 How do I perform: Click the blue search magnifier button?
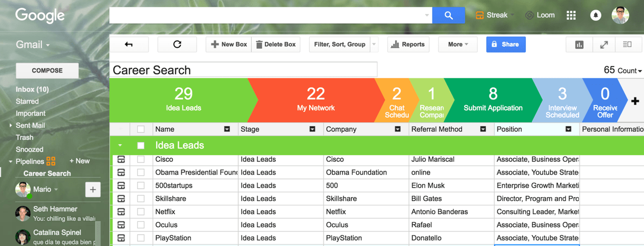[x=448, y=16]
